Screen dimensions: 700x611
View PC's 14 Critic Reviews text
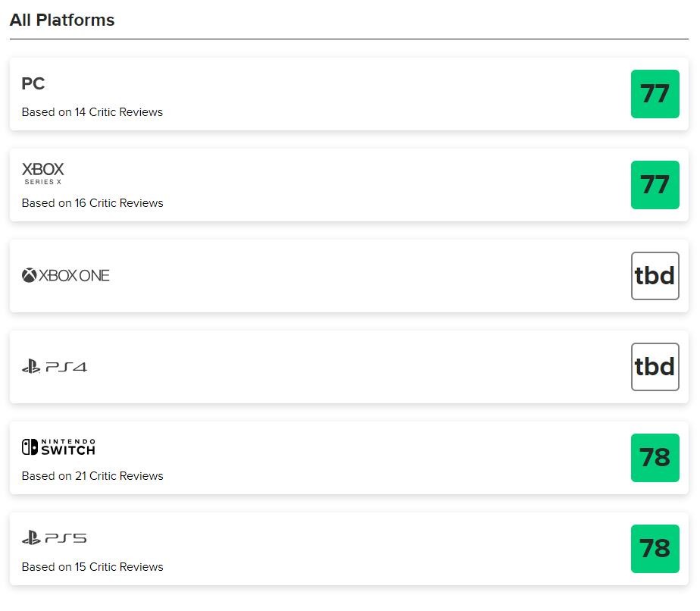pos(92,112)
